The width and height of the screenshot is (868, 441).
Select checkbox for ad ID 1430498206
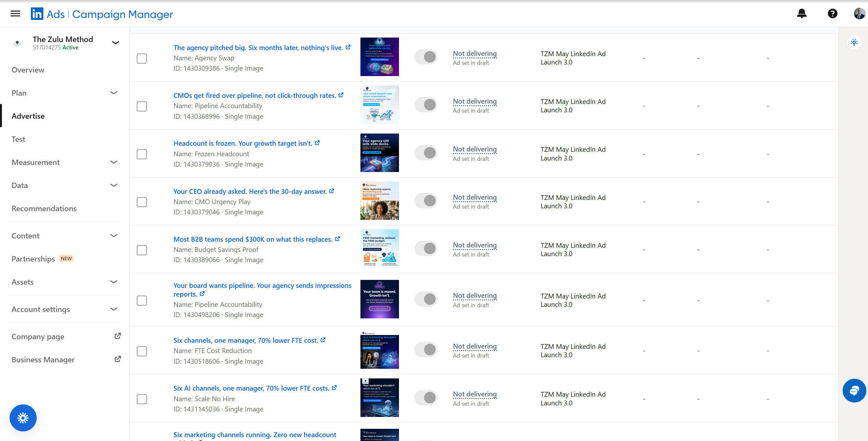point(142,301)
